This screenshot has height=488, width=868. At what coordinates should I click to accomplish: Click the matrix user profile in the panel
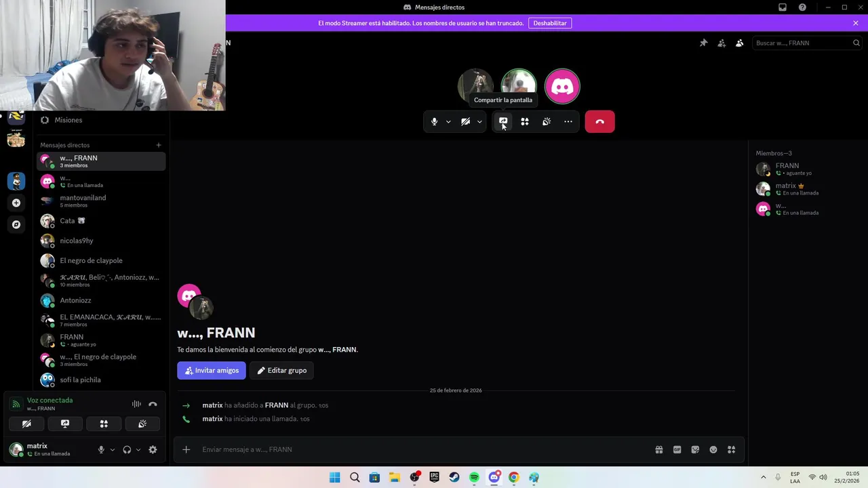pos(47,449)
